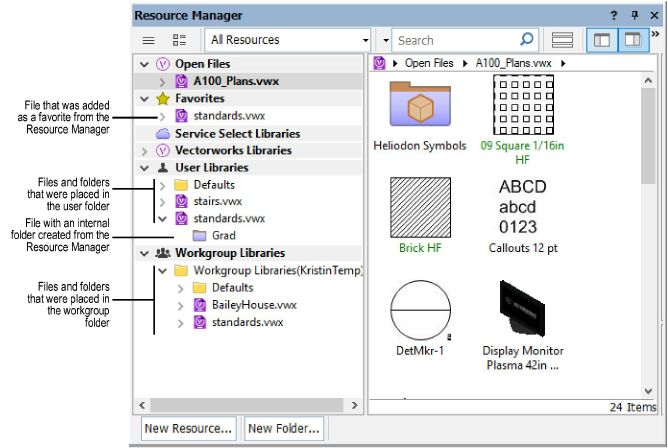
Task: Click the breadcrumb Vectorworks file icon
Action: point(379,63)
